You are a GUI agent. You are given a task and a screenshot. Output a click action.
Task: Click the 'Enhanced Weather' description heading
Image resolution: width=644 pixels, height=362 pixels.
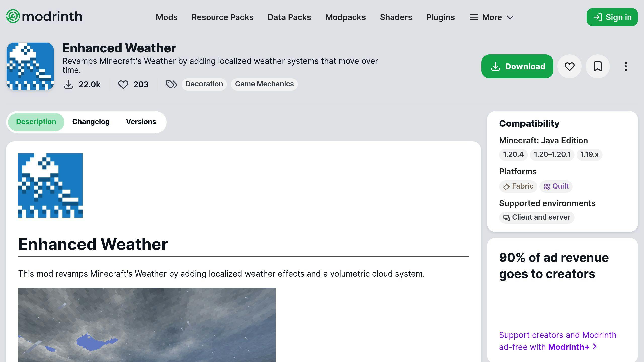[x=93, y=244]
